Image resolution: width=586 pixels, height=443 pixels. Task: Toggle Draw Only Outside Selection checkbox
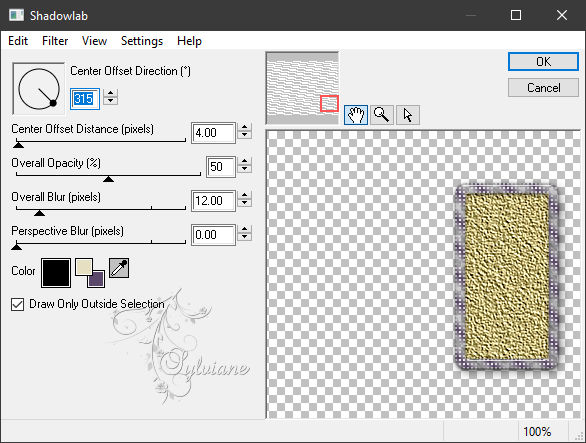click(18, 304)
